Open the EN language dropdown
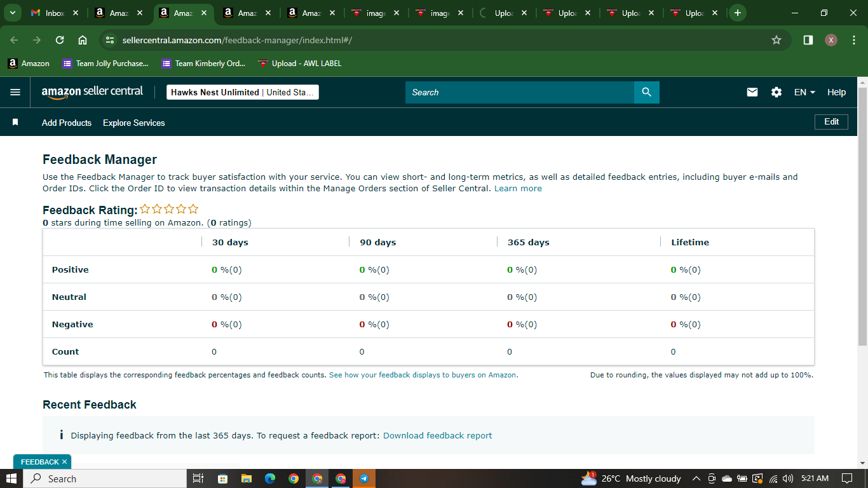The image size is (868, 488). coord(804,92)
